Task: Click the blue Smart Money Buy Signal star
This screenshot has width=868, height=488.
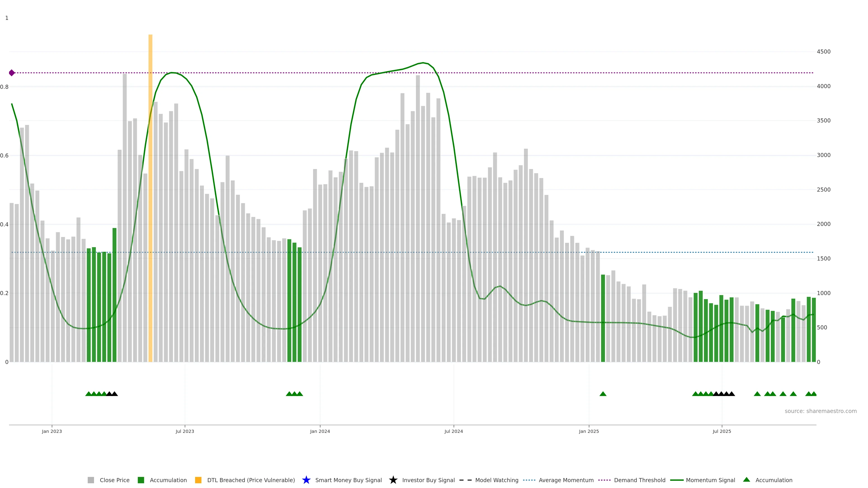Action: click(306, 480)
